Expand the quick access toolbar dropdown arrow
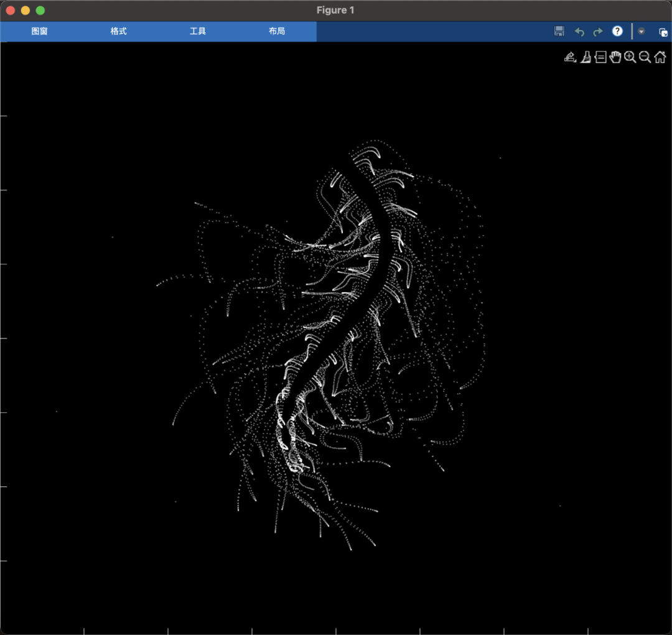The image size is (672, 635). (641, 31)
